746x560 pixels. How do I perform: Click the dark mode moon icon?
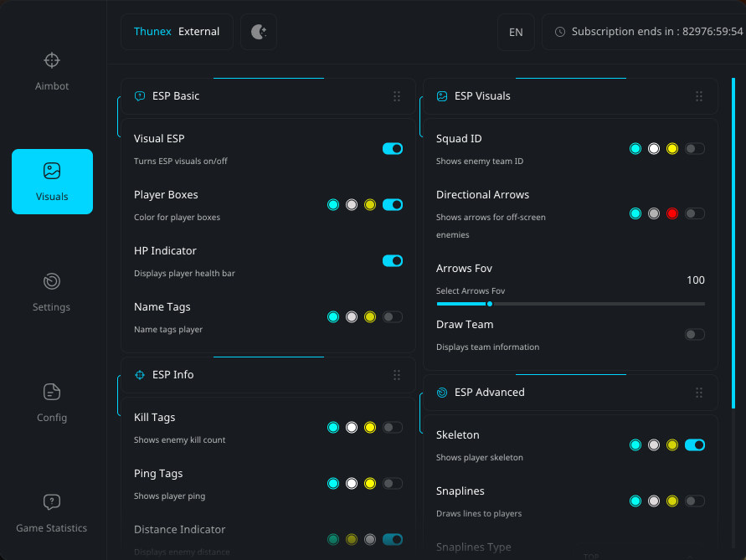(x=258, y=31)
